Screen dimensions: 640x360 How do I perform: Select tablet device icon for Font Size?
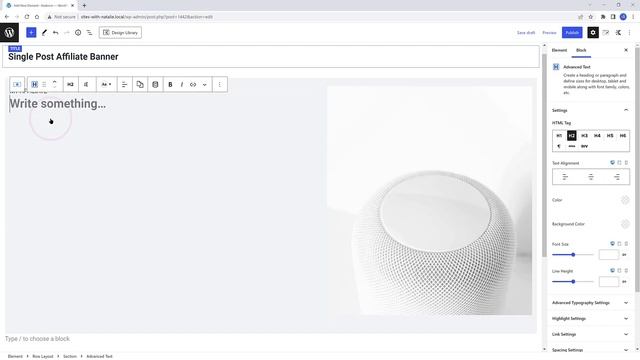tap(619, 244)
